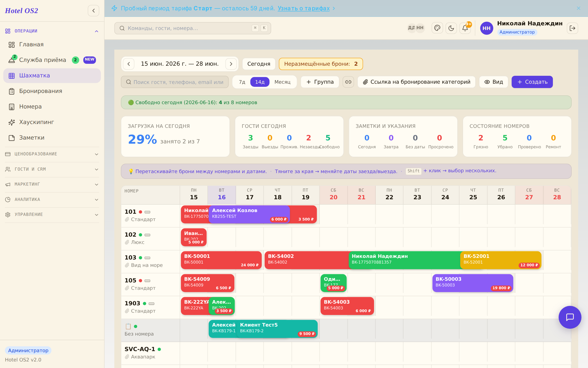Open the chat bubble floating button
The image size is (588, 368).
(570, 317)
